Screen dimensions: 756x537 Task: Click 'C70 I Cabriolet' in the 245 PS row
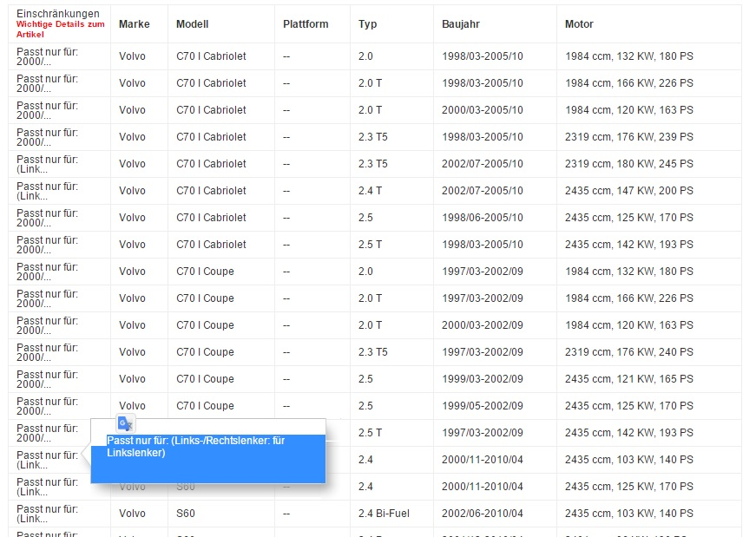click(x=211, y=164)
